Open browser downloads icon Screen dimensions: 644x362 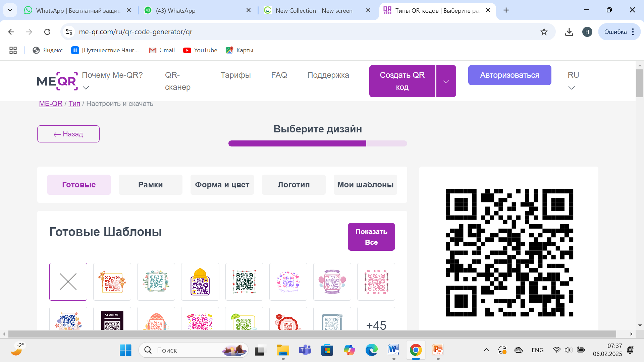569,32
